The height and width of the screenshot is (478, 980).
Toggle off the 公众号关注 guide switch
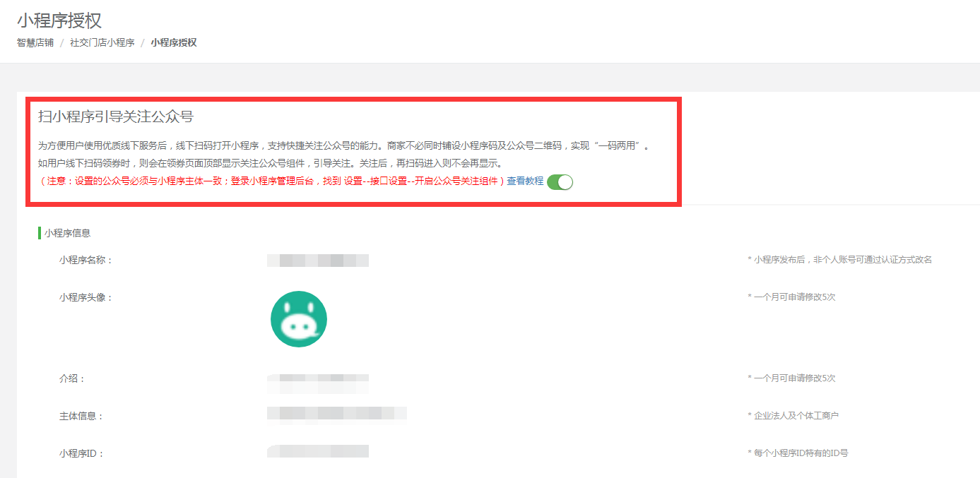tap(560, 181)
